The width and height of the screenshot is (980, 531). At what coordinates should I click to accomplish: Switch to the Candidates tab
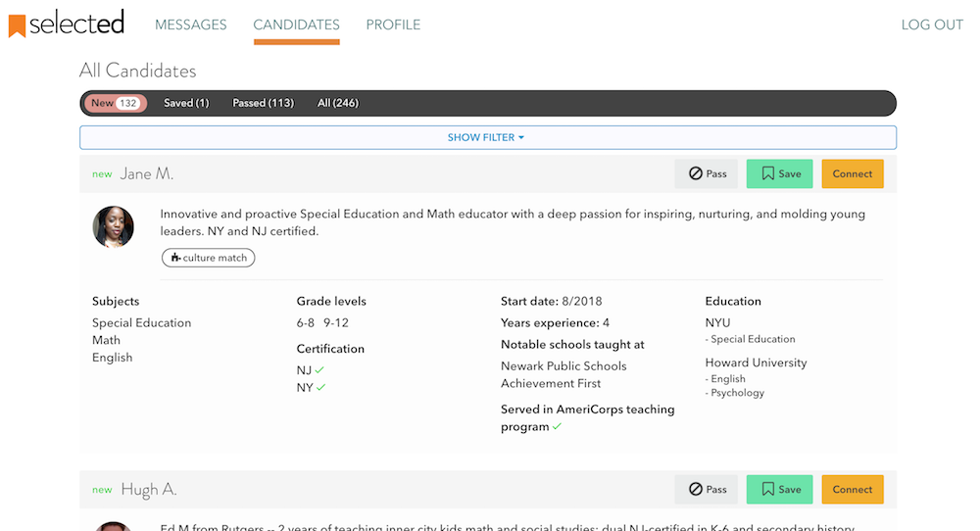(x=296, y=25)
